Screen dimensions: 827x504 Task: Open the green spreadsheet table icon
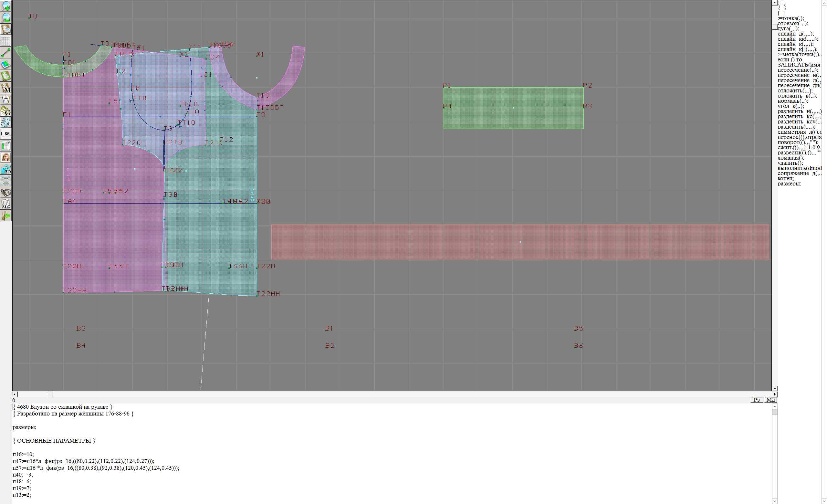6,146
